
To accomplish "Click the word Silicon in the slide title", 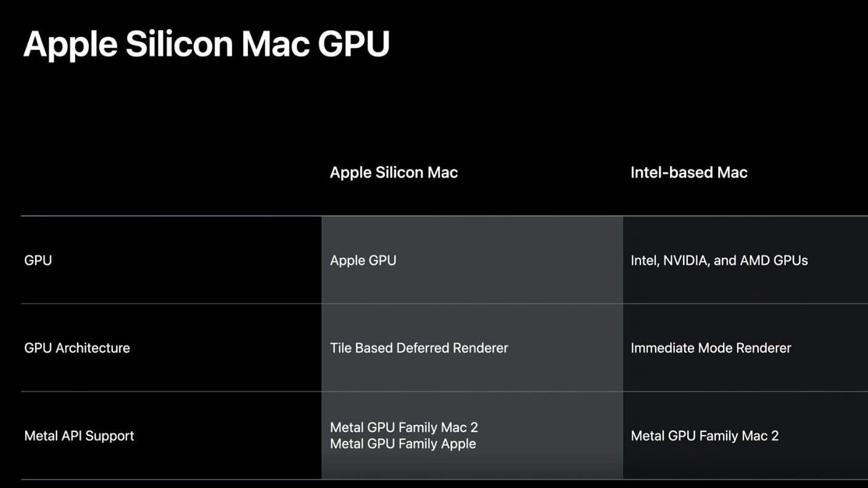I will point(179,44).
